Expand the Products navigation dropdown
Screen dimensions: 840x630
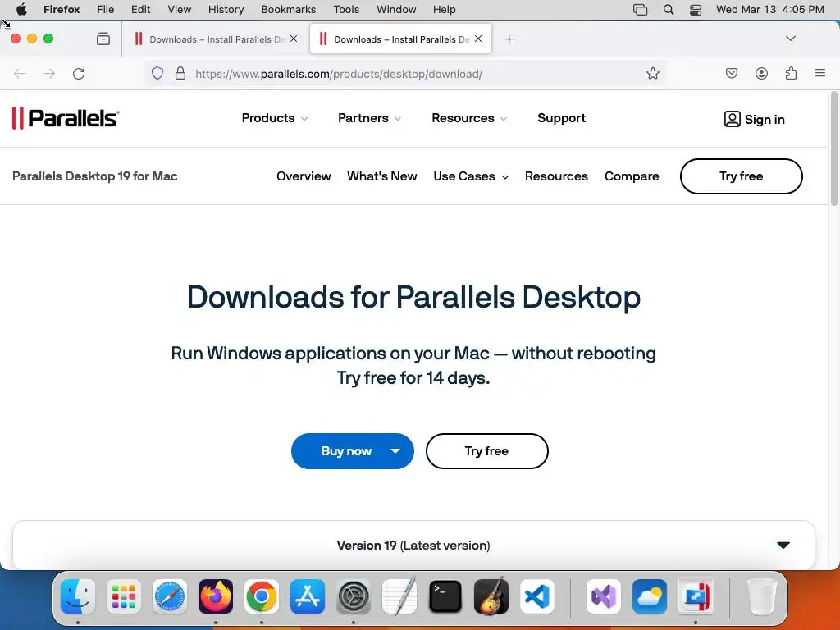(274, 118)
